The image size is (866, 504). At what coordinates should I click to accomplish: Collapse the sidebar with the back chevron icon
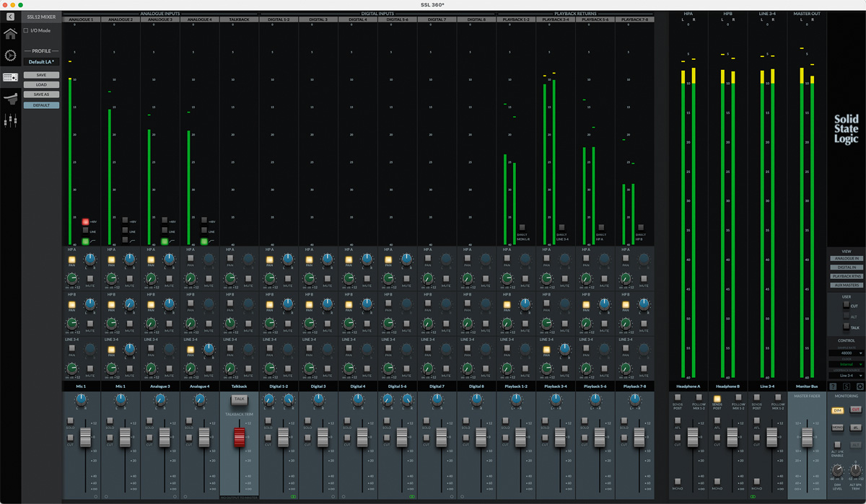[10, 16]
